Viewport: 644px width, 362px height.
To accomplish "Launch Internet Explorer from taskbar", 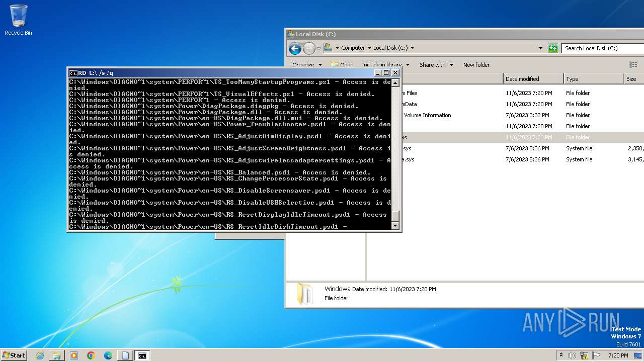I will coord(40,355).
